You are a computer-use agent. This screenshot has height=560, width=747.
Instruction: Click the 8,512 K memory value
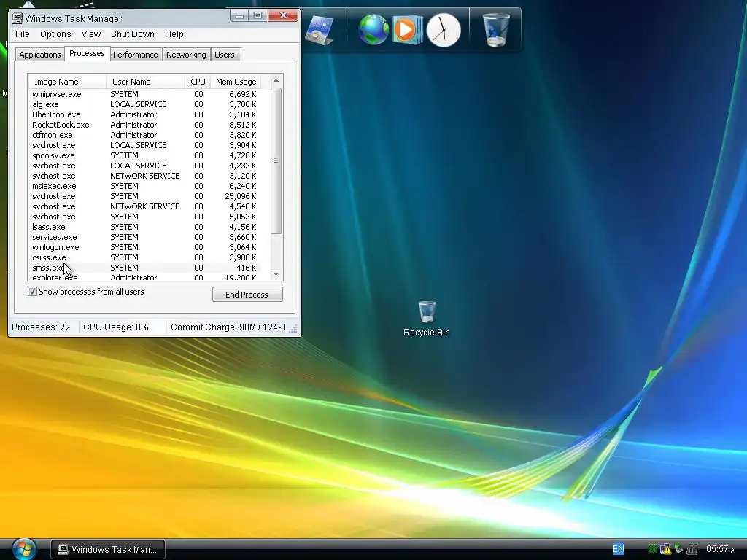click(x=242, y=125)
